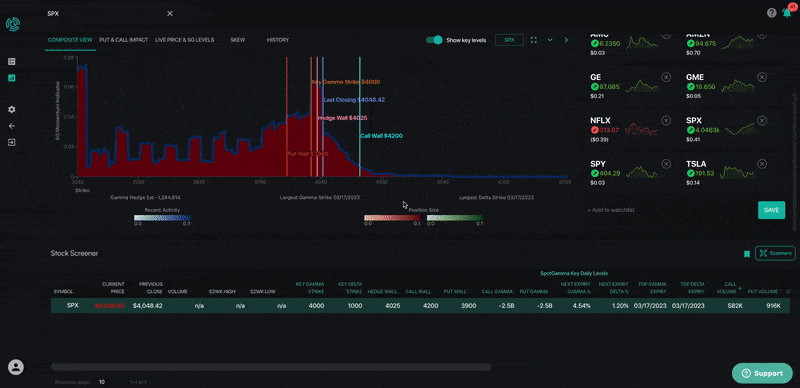The width and height of the screenshot is (800, 388).
Task: Open the watchlist panel icon in sidebar
Action: (12, 62)
